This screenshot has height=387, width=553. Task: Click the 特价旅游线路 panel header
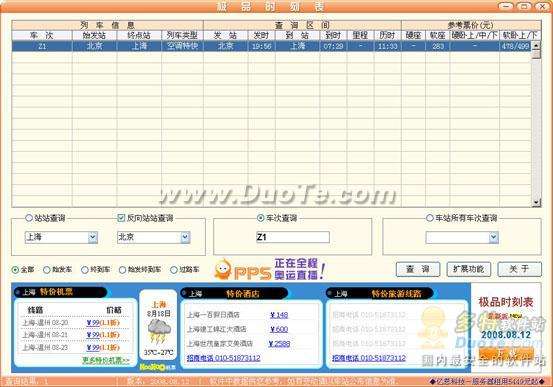point(379,294)
